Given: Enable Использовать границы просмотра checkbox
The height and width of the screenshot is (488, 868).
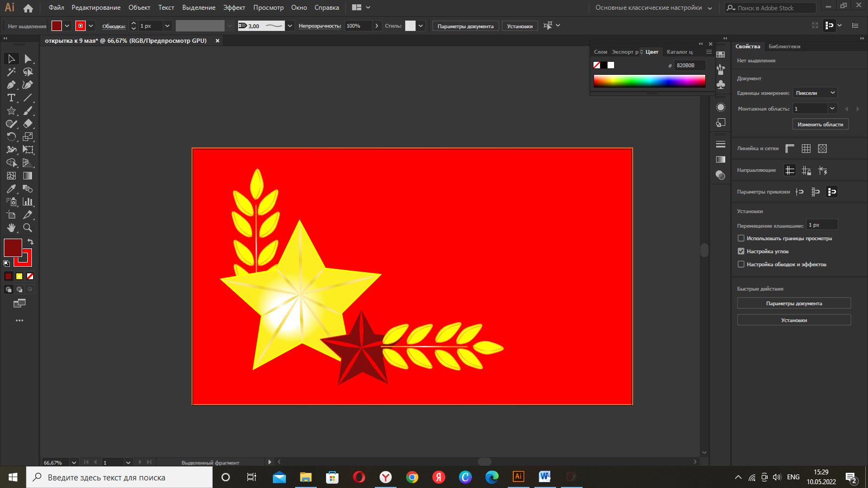Looking at the screenshot, I should (x=741, y=238).
